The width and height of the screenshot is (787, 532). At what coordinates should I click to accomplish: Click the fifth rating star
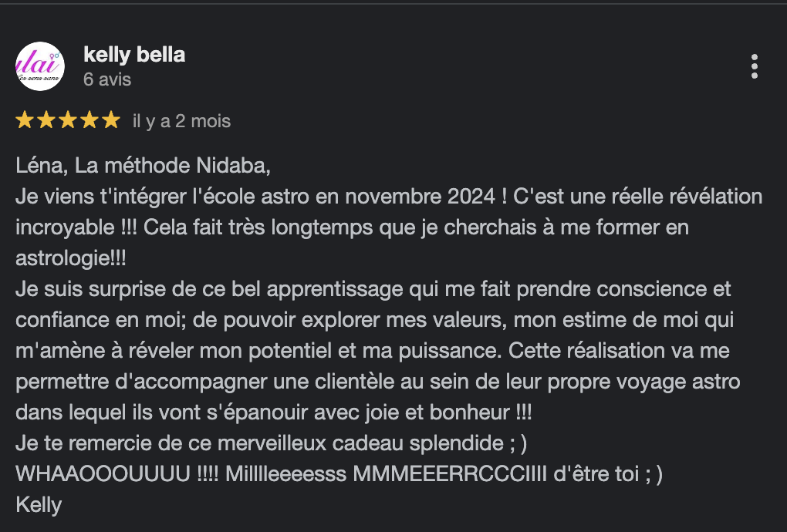click(x=111, y=120)
